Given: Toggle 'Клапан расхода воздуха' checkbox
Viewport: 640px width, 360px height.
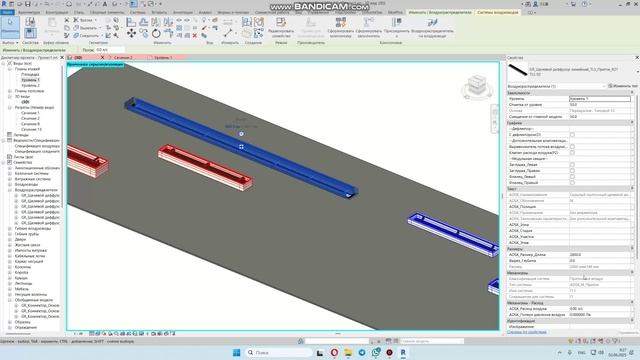Looking at the screenshot, I should 572,153.
